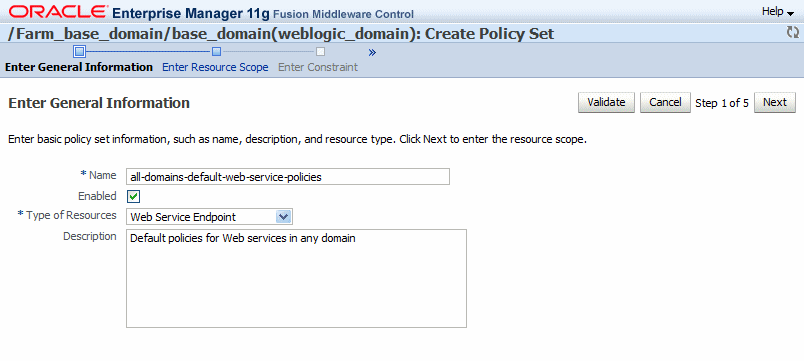Click the Enter General Information step marker
Image resolution: width=804 pixels, height=361 pixels.
[x=79, y=51]
